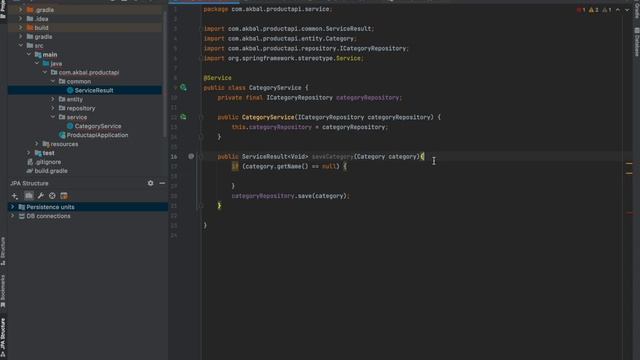Click categoryRepository.save(category) call
The height and width of the screenshot is (360, 640).
point(290,196)
